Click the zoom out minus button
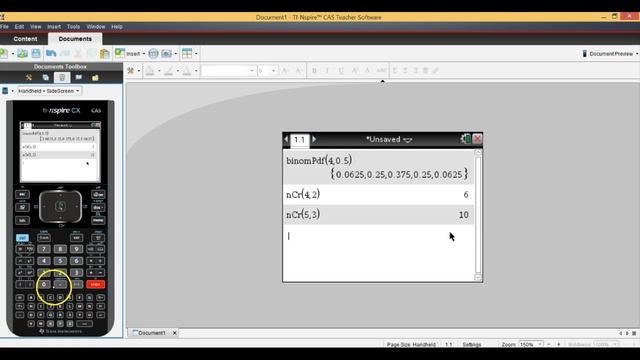Viewport: 640px width, 360px height. tap(549, 344)
